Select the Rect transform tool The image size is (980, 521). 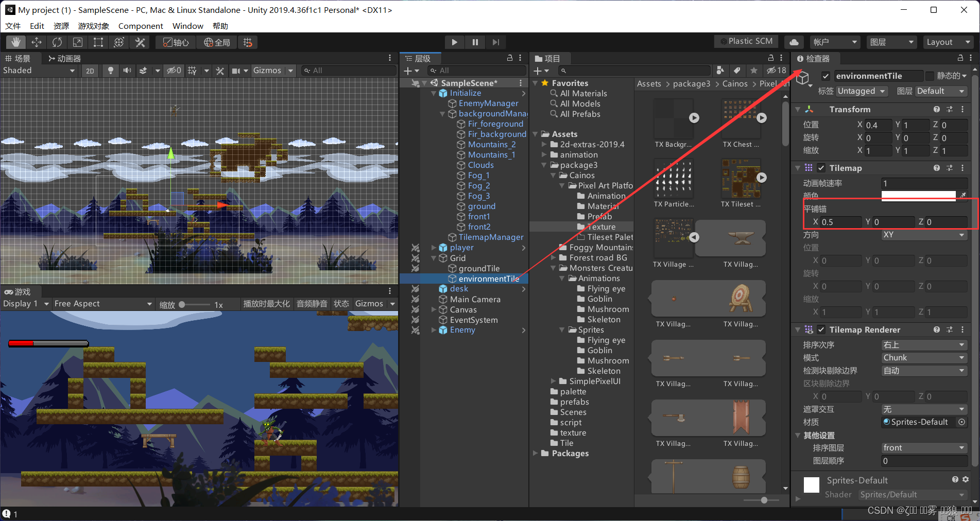[98, 42]
